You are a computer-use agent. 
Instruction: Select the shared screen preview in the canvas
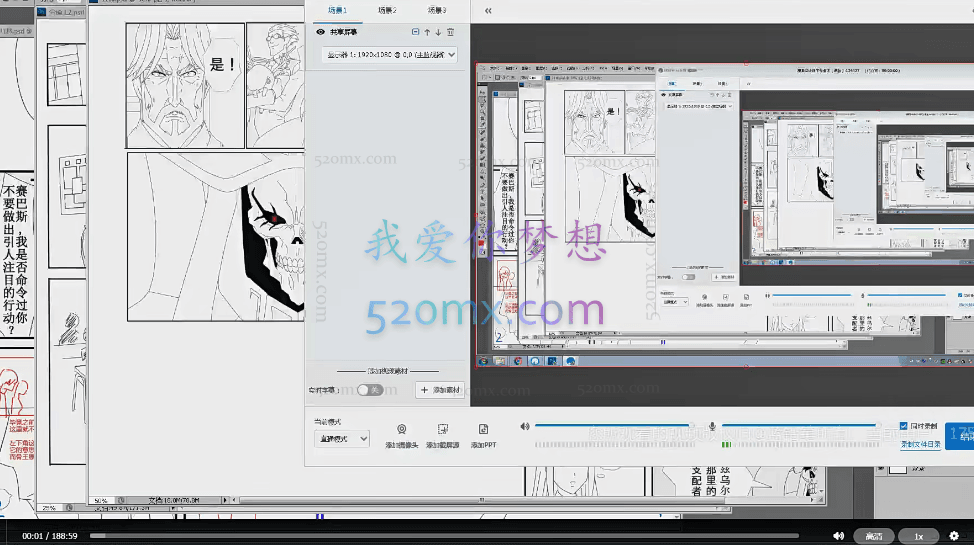pos(724,214)
